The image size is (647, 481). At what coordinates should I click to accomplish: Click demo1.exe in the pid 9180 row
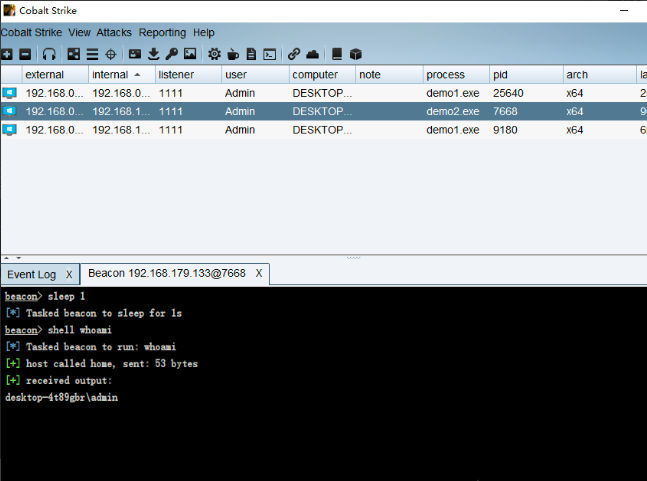(x=456, y=130)
